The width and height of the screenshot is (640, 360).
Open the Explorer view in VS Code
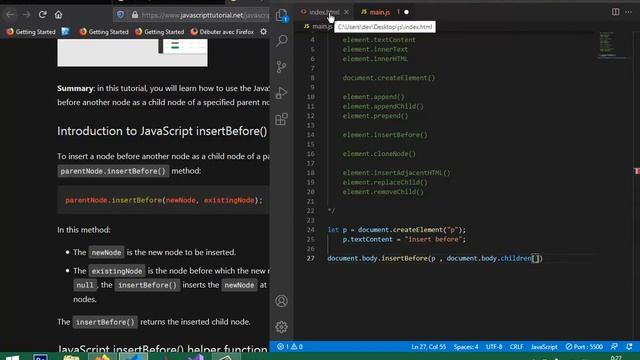tap(281, 15)
